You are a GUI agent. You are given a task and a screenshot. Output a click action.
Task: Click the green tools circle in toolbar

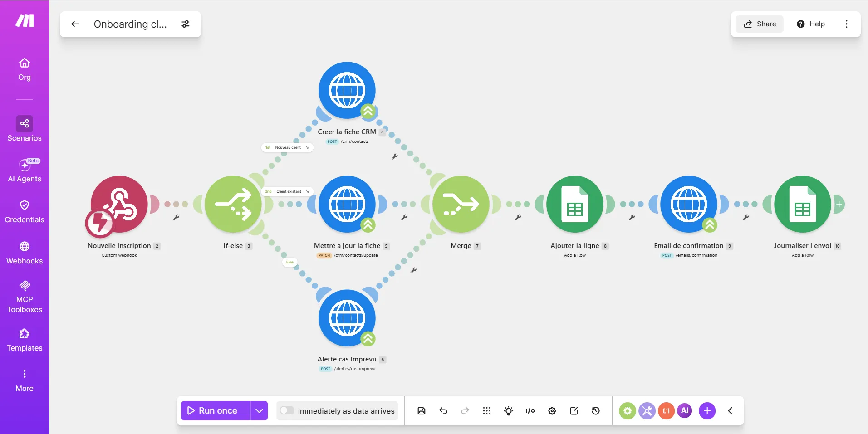pyautogui.click(x=628, y=411)
